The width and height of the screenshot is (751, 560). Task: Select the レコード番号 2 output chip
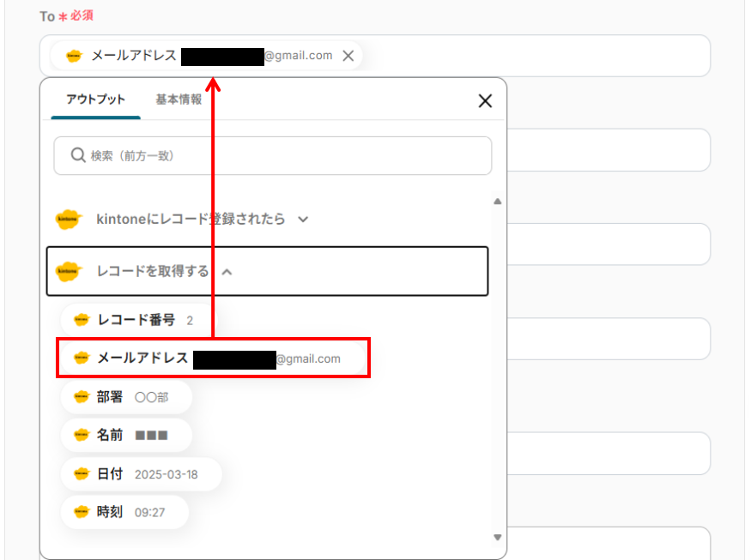[x=138, y=320]
